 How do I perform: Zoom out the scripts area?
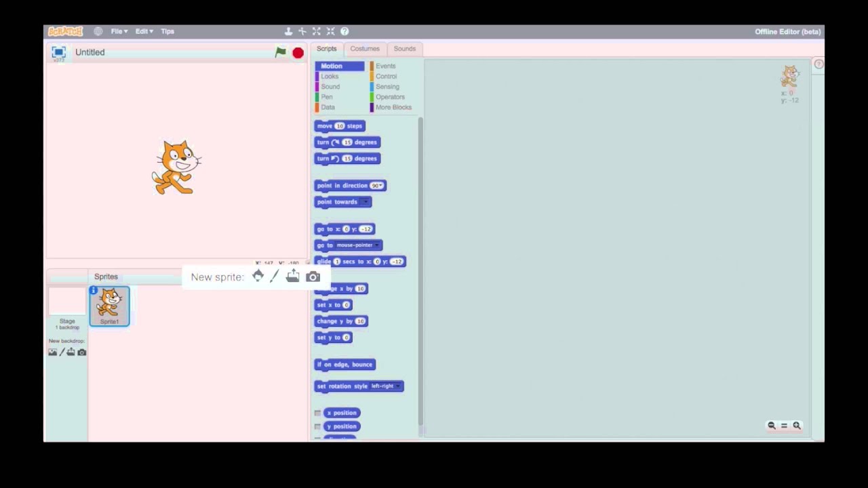(x=772, y=426)
